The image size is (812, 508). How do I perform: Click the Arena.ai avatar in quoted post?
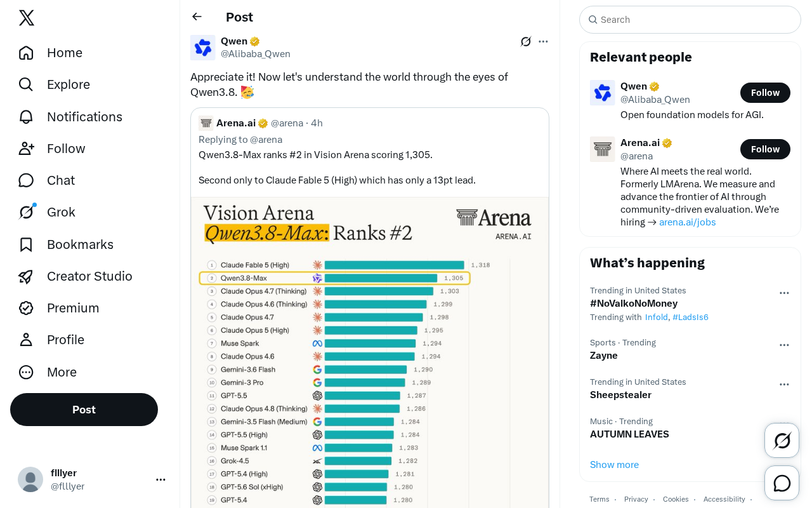pos(206,123)
